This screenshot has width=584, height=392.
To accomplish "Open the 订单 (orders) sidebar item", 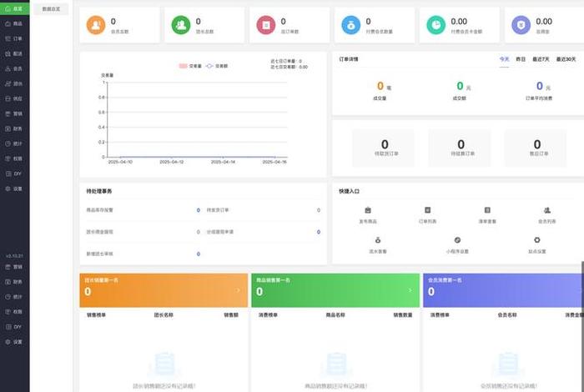I will pos(14,38).
